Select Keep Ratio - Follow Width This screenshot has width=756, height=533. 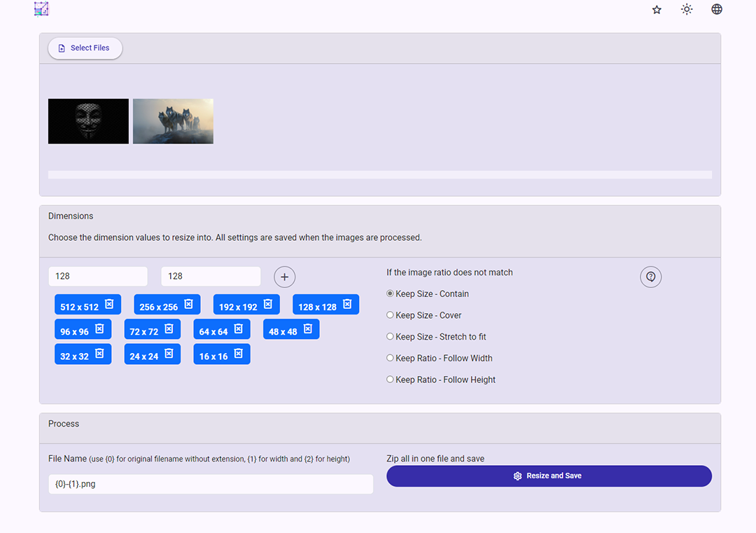[x=391, y=358]
